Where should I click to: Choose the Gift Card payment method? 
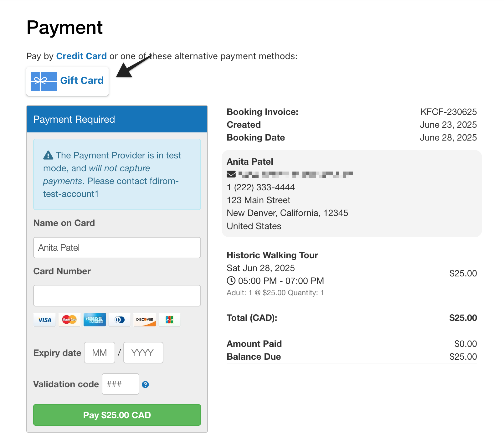tap(67, 81)
